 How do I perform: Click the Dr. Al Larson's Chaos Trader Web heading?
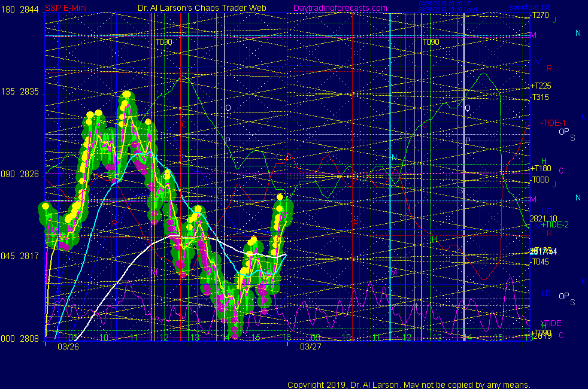(x=202, y=8)
